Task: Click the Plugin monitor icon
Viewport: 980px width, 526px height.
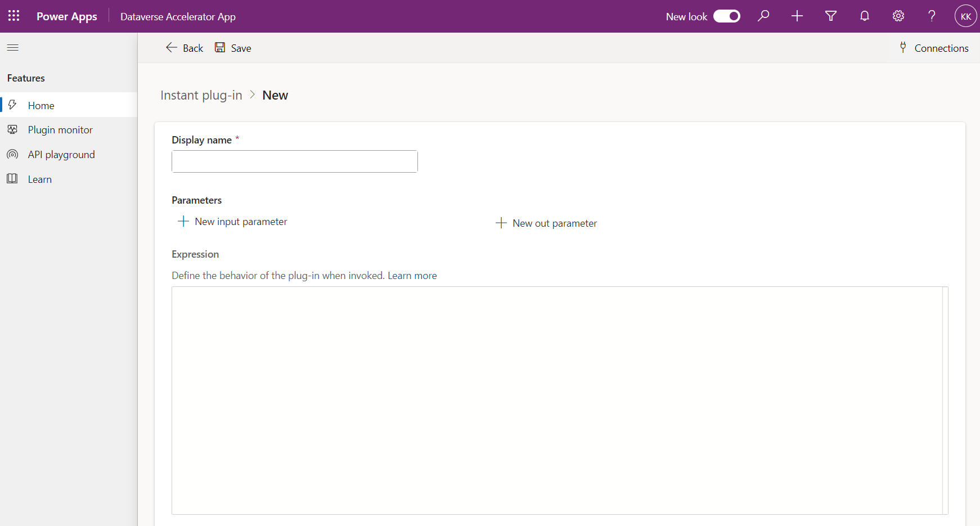Action: point(12,130)
